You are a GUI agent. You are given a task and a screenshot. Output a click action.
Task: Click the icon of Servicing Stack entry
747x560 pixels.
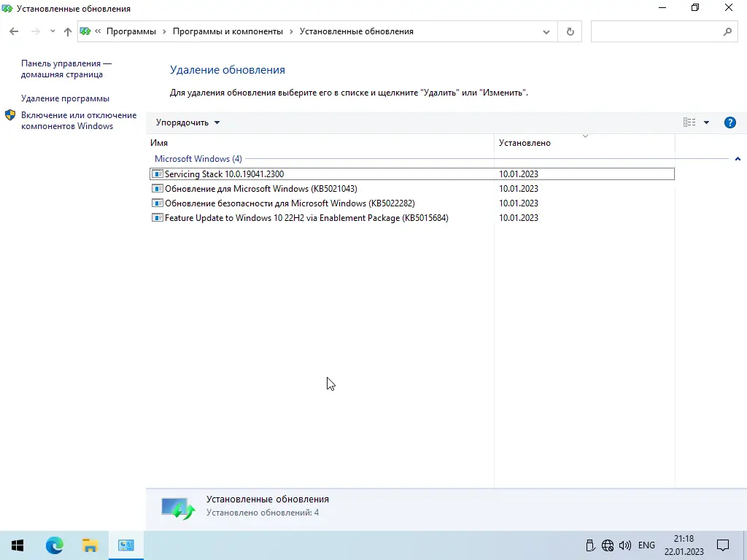tap(158, 174)
